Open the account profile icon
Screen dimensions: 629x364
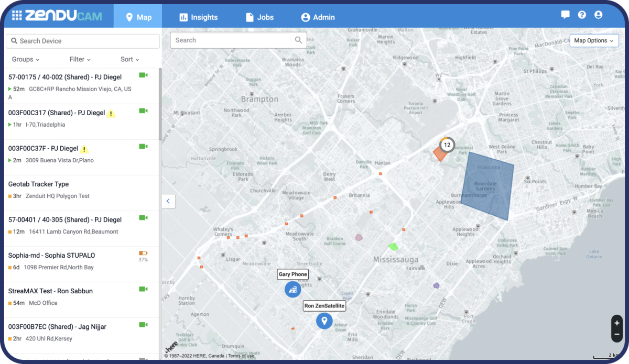[598, 15]
